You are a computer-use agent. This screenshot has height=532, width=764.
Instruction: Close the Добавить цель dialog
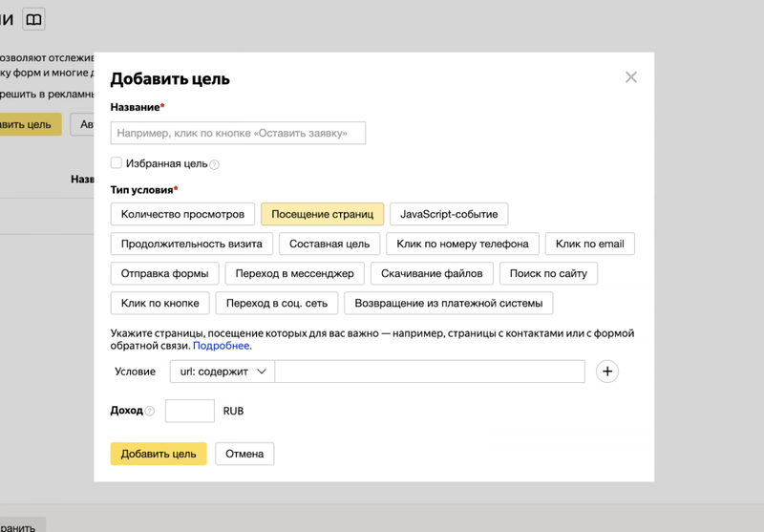631,77
